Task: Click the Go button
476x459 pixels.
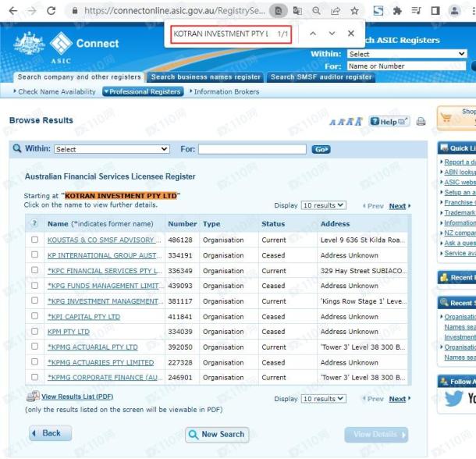Action: [x=321, y=149]
